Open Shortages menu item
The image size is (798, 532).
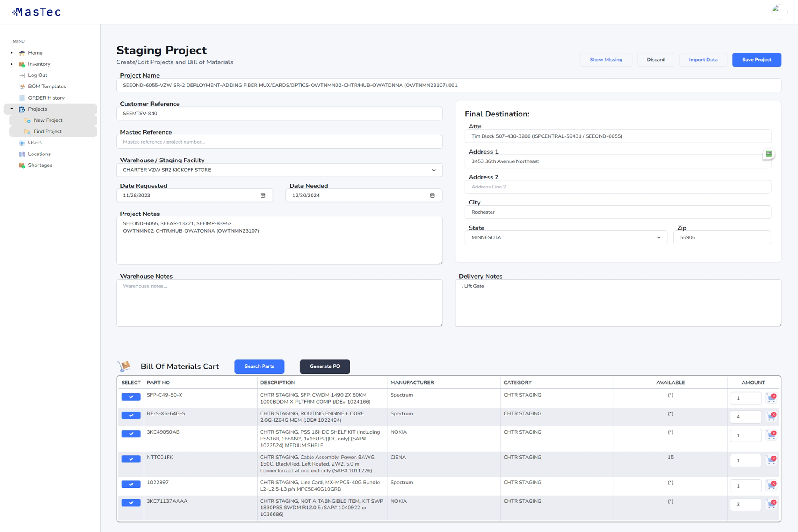[x=40, y=165]
